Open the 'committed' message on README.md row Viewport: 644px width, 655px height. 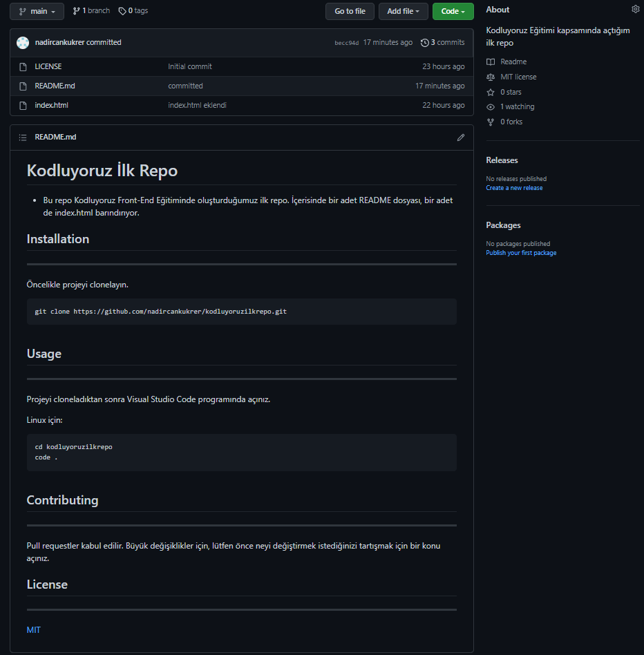tap(185, 86)
